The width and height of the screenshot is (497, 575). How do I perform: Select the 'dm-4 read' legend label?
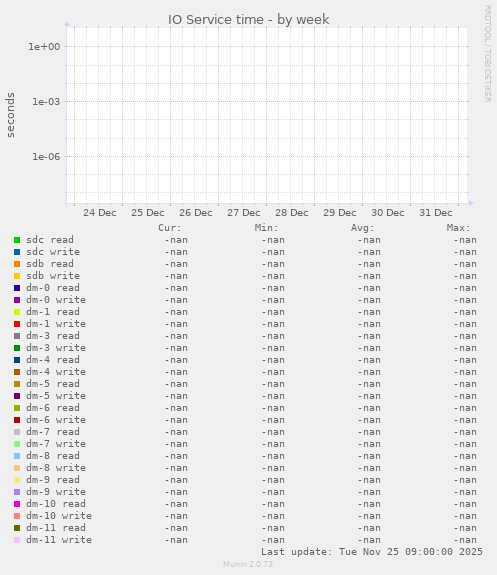[53, 360]
